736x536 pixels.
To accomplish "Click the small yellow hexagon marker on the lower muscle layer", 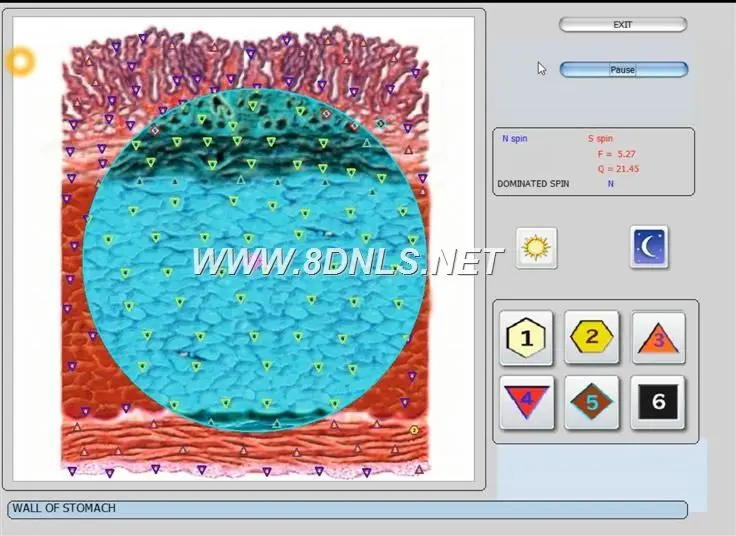I will coord(414,430).
